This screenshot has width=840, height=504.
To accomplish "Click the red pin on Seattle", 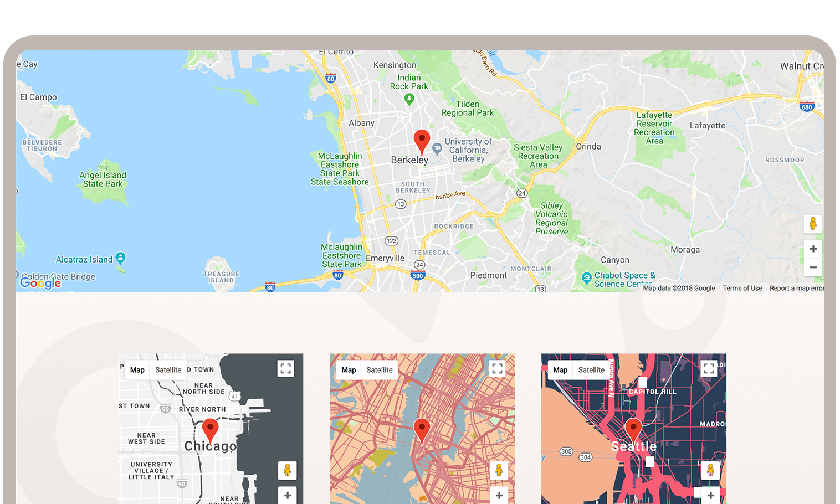I will coord(633,431).
